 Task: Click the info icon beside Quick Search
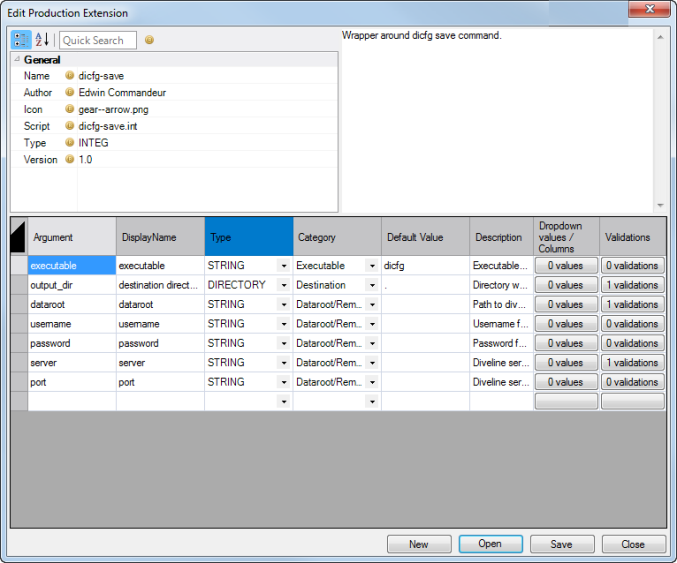click(149, 40)
